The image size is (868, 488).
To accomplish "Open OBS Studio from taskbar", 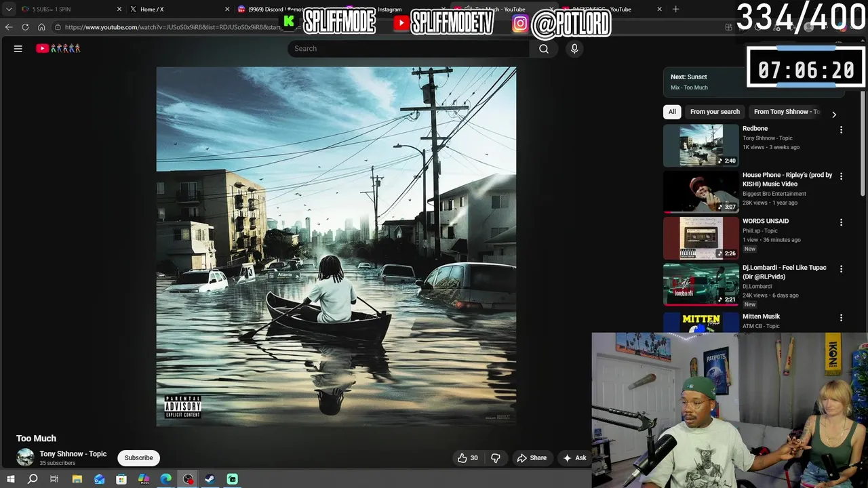I will click(x=188, y=479).
